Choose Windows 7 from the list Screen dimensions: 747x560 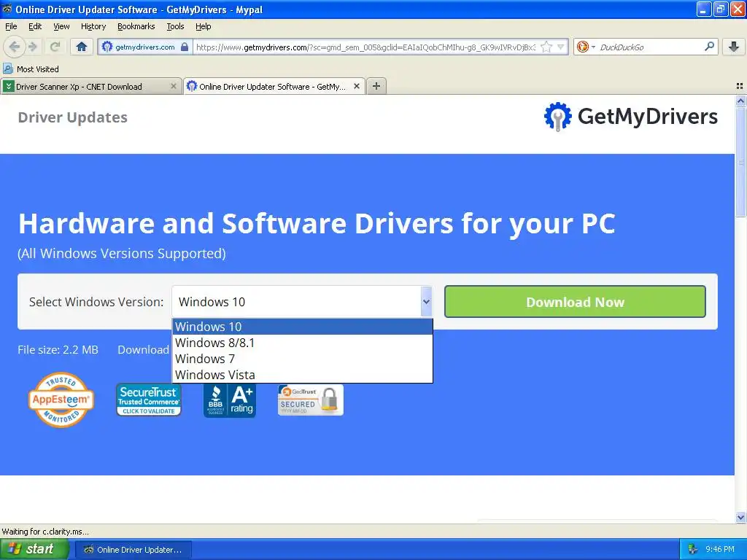click(x=303, y=359)
